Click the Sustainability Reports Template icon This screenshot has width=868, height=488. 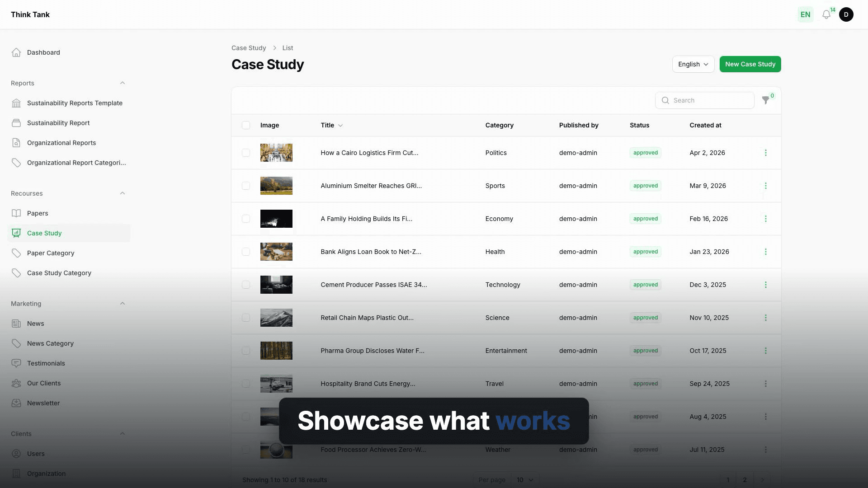pos(16,103)
